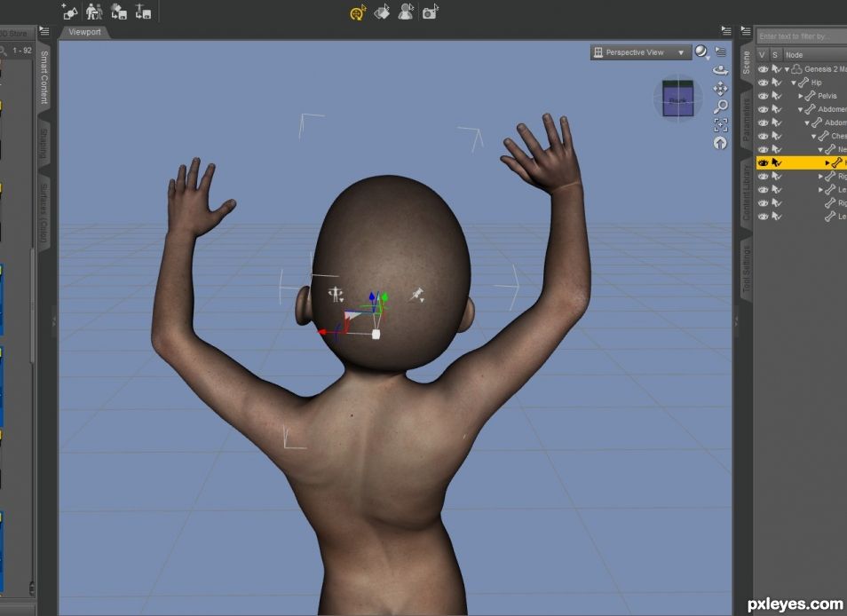Viewport: 847px width, 616px height.
Task: Hide the Pelvis bone via eye icon
Action: pos(763,96)
